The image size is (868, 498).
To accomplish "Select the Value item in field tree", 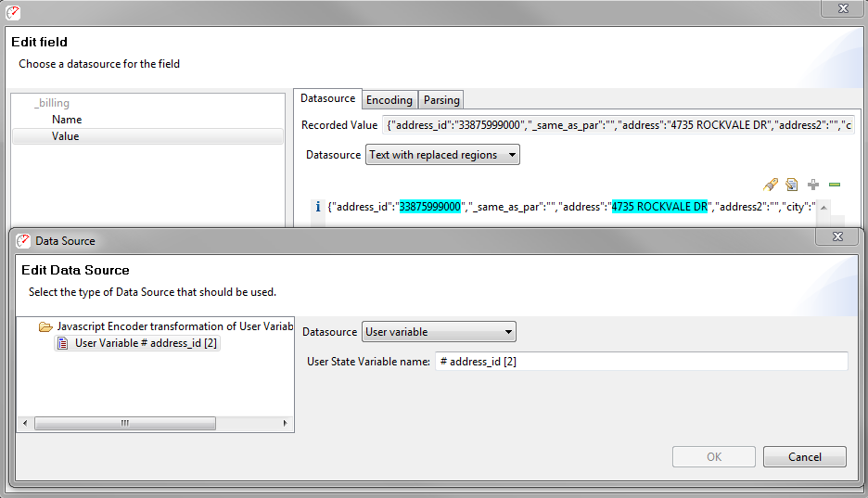I will point(66,136).
